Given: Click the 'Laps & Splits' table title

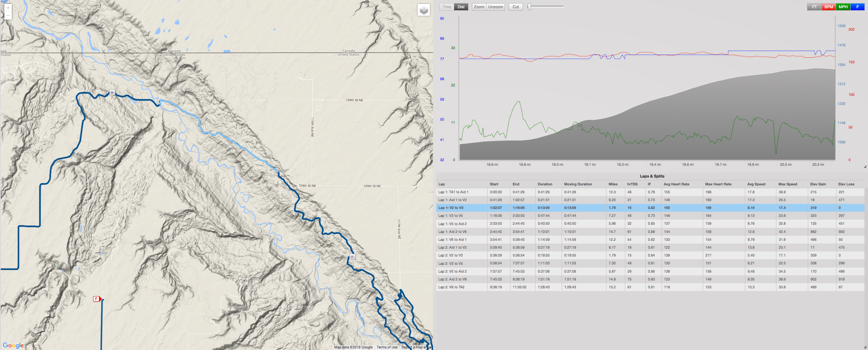Looking at the screenshot, I should click(652, 176).
